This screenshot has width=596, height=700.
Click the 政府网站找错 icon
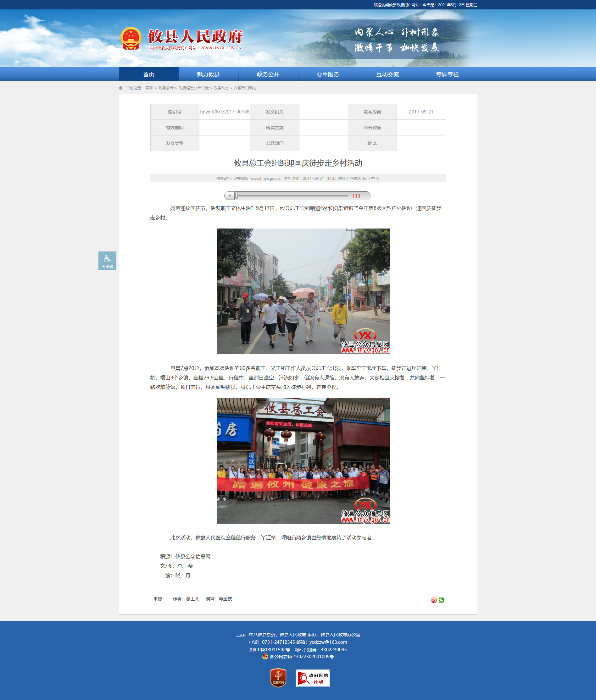coord(313,678)
